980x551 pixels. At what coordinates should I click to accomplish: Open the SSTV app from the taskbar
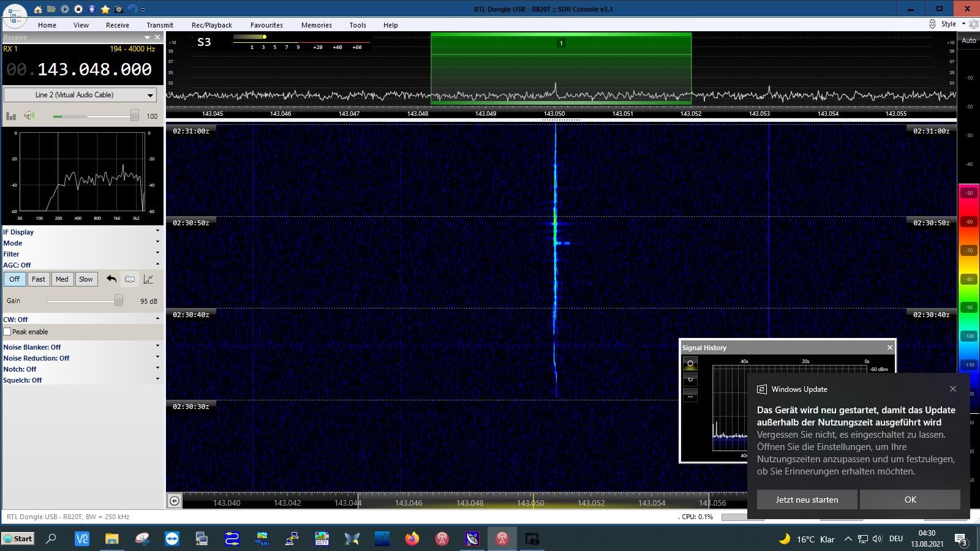point(322,539)
